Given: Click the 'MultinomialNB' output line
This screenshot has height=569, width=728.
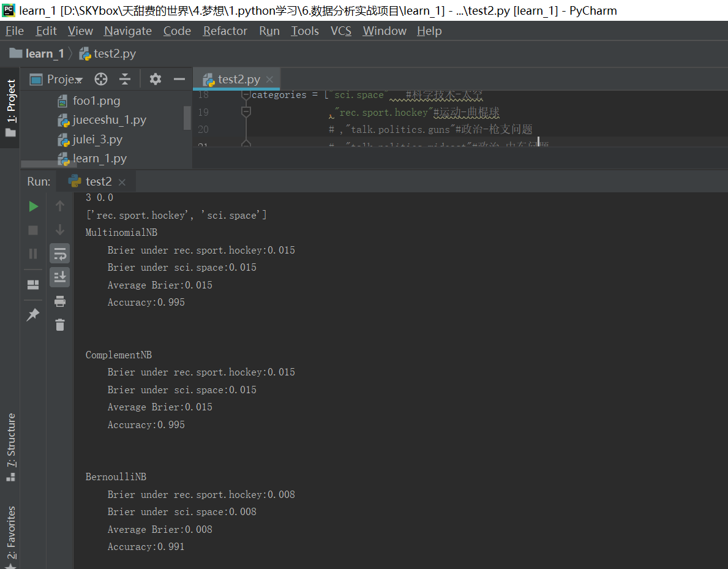Looking at the screenshot, I should (122, 233).
